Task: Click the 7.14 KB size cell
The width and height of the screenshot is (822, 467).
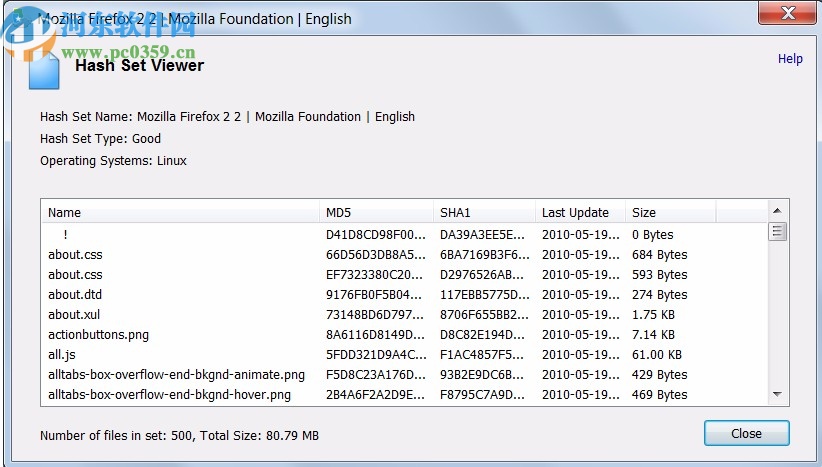Action: point(653,334)
